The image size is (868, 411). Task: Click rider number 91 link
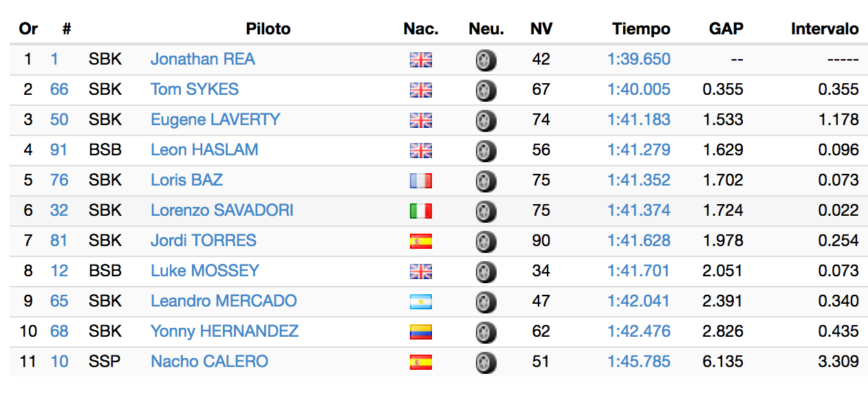coord(59,150)
